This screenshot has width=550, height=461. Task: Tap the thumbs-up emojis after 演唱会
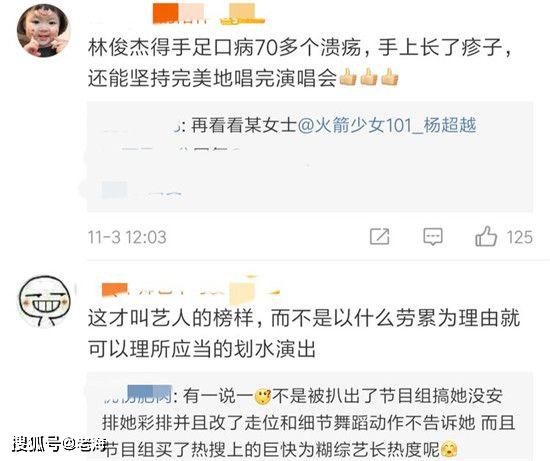pyautogui.click(x=369, y=78)
